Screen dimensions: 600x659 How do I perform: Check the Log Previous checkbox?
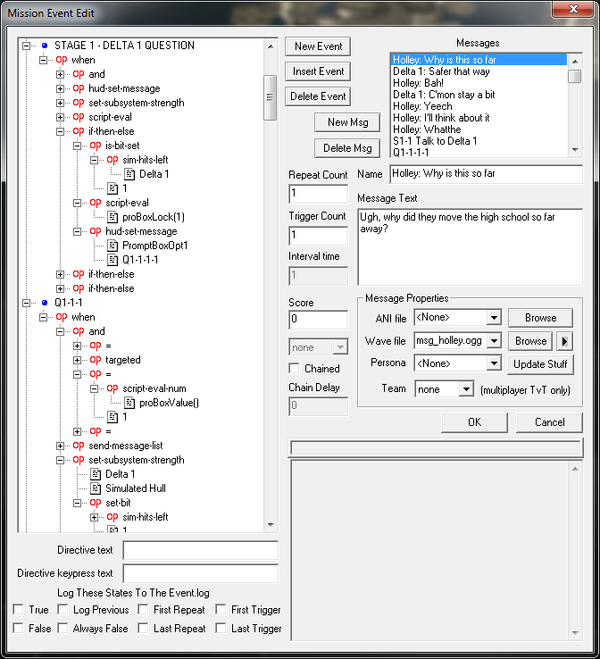pyautogui.click(x=63, y=610)
